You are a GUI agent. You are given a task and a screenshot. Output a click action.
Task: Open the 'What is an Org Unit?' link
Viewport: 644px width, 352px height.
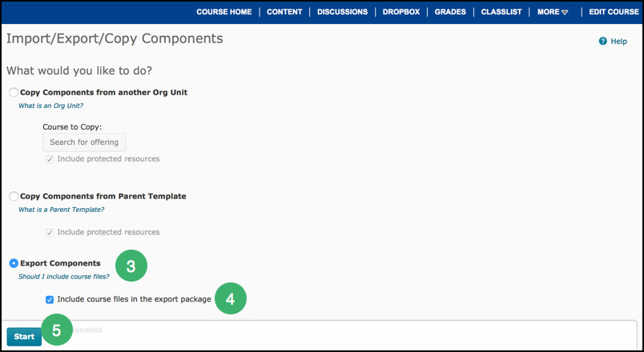coord(51,106)
